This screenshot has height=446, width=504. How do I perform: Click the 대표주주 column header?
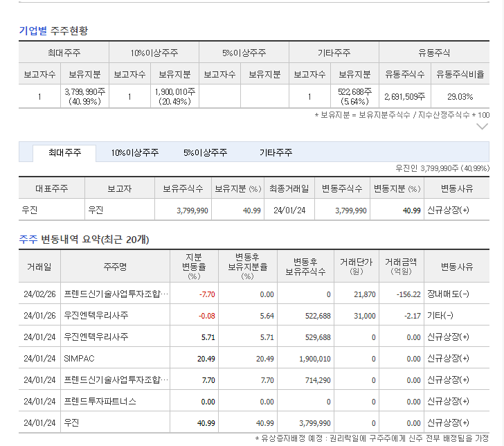coord(51,188)
